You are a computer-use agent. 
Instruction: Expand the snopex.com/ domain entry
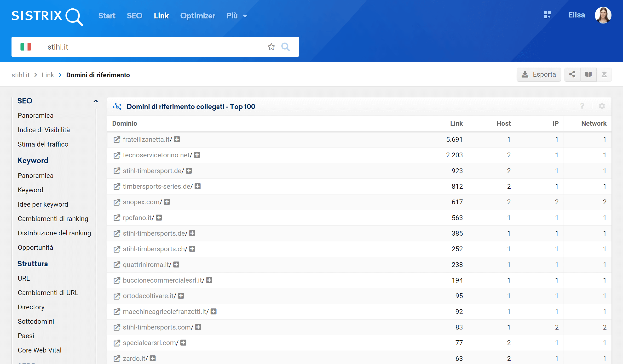coord(167,202)
